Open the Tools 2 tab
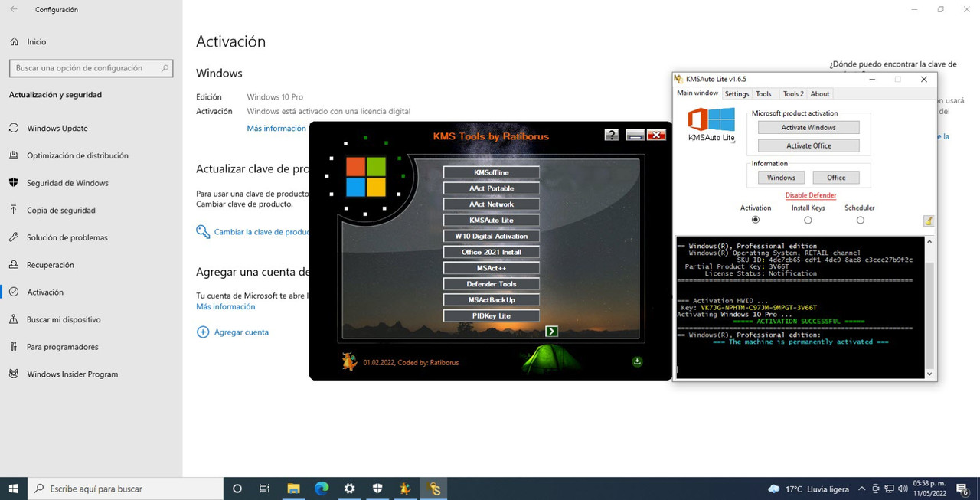 (793, 94)
